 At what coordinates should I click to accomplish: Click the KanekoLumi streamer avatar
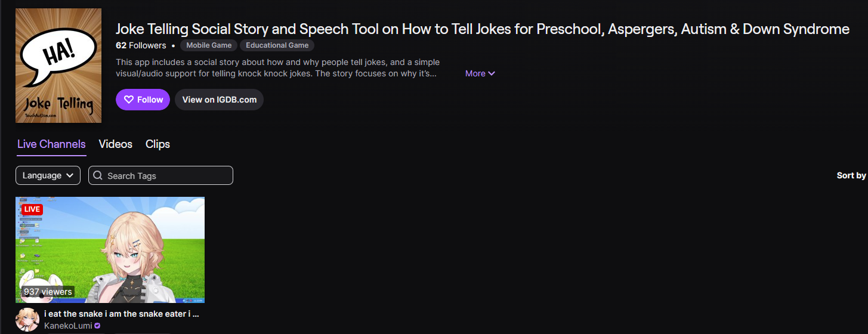click(x=27, y=320)
